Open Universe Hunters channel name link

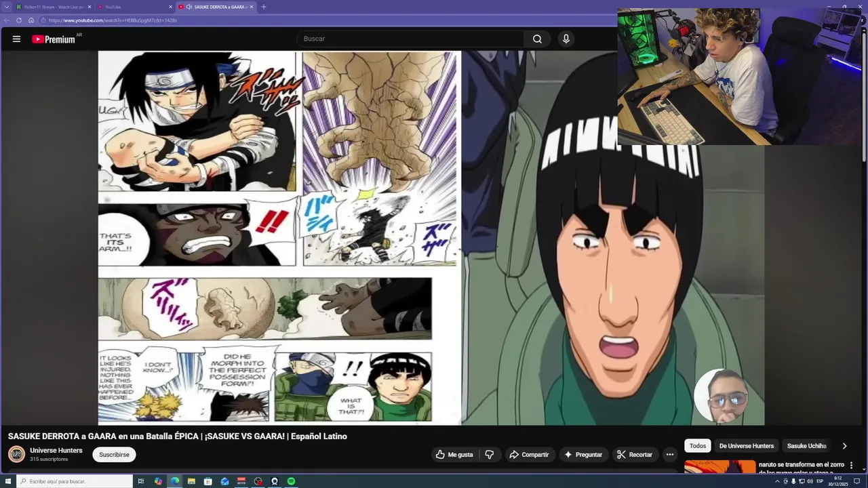(56, 451)
